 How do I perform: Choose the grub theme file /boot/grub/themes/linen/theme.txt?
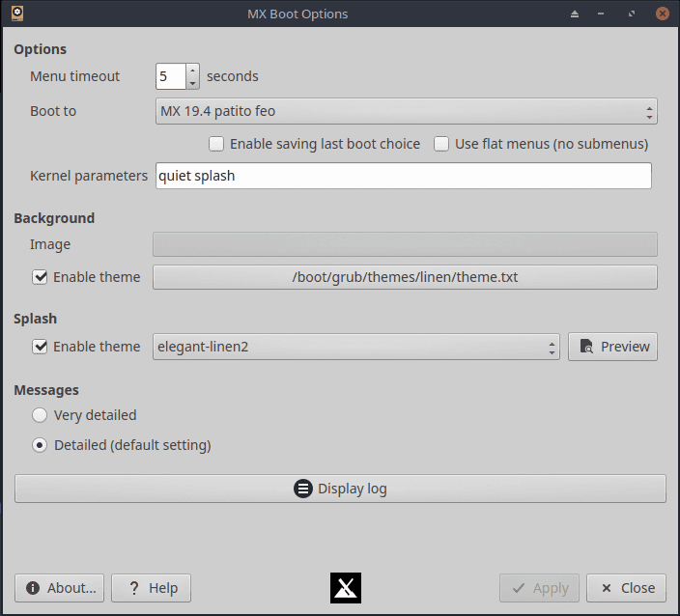(x=405, y=277)
